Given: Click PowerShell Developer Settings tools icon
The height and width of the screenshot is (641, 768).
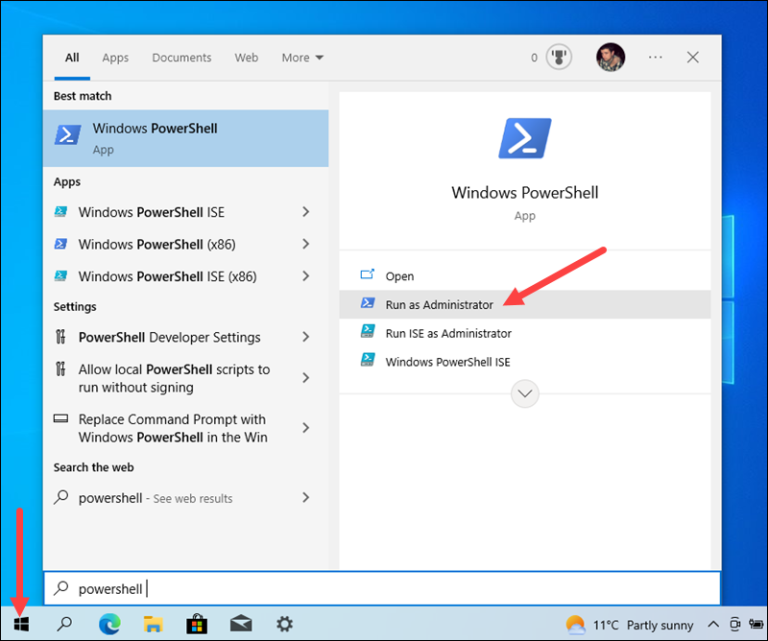Looking at the screenshot, I should [x=60, y=337].
